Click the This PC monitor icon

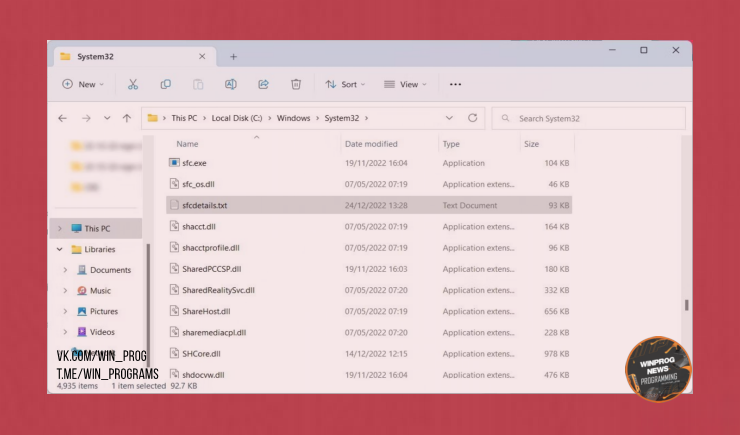click(76, 228)
